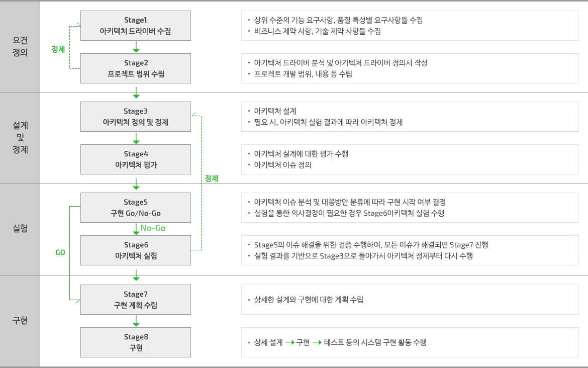This screenshot has width=588, height=368.
Task: Select the Stage6 아키텍처 실험 box
Action: pos(135,250)
